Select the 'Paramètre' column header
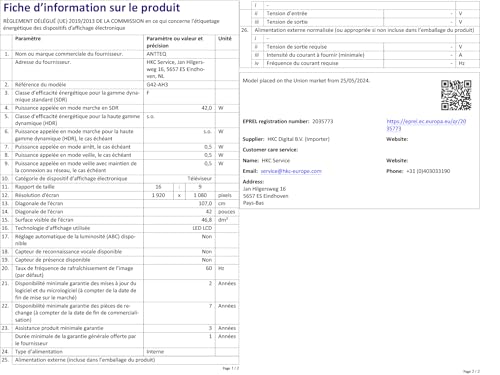500x375 pixels. click(28, 39)
